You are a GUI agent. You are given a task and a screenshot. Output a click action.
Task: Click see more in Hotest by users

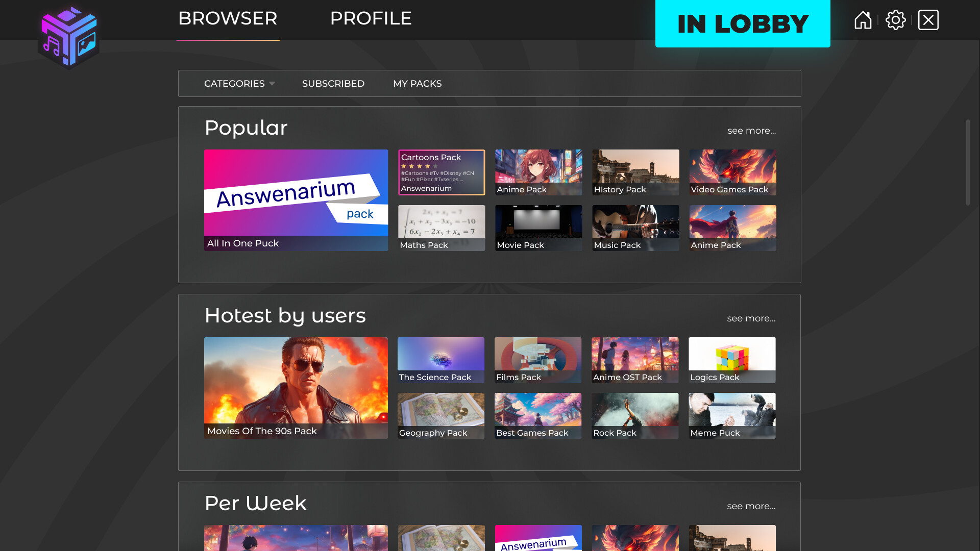pos(751,318)
